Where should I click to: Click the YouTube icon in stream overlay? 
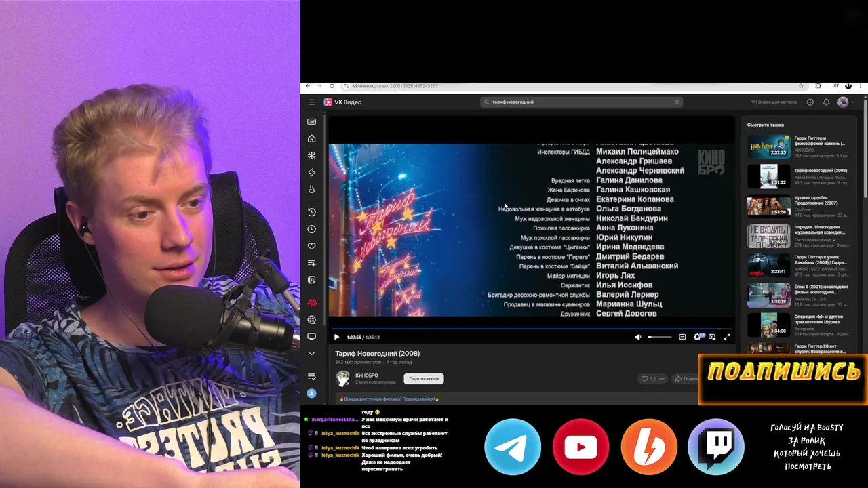click(x=580, y=447)
